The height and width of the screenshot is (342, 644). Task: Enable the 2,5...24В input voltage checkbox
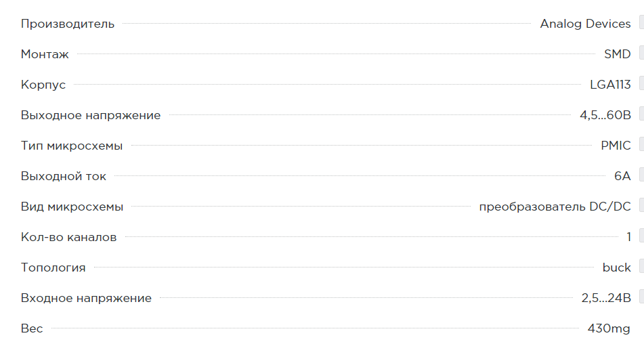pos(642,297)
